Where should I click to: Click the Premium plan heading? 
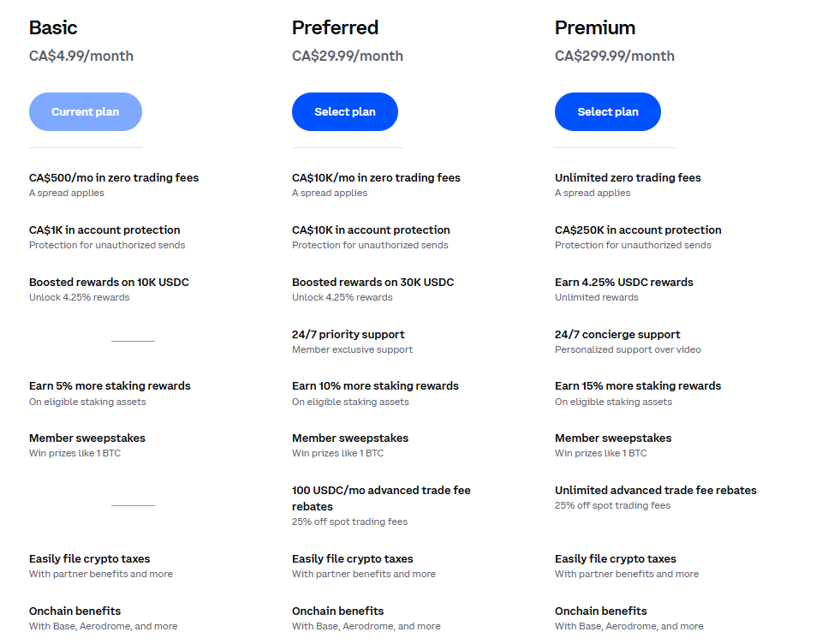tap(595, 27)
